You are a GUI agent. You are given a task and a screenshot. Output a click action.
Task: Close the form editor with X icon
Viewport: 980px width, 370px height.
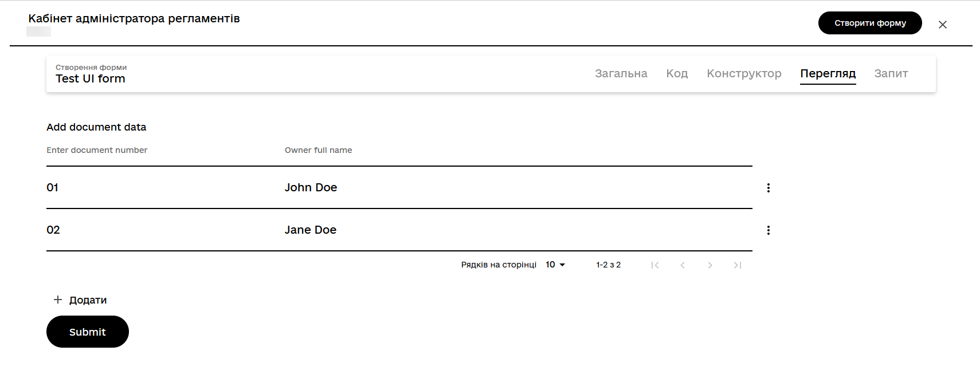942,25
